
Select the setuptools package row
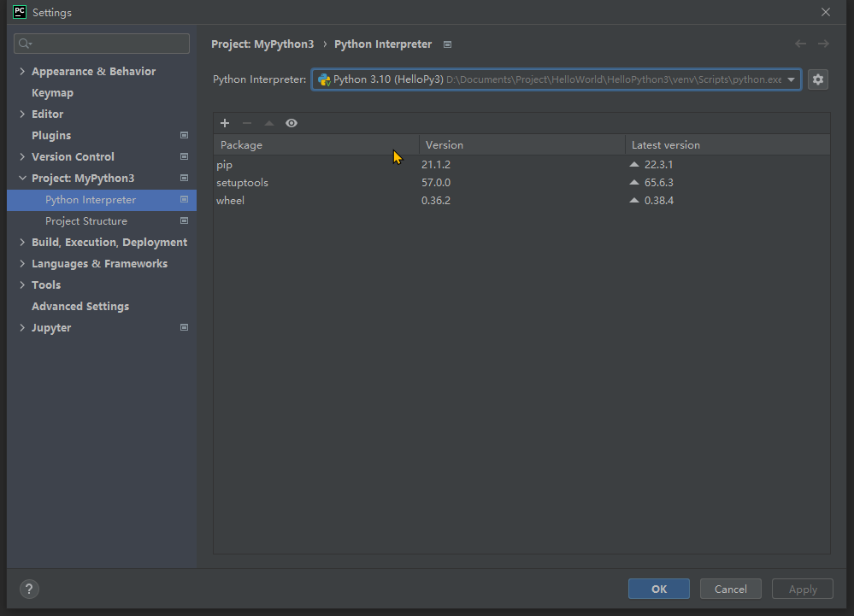click(243, 183)
